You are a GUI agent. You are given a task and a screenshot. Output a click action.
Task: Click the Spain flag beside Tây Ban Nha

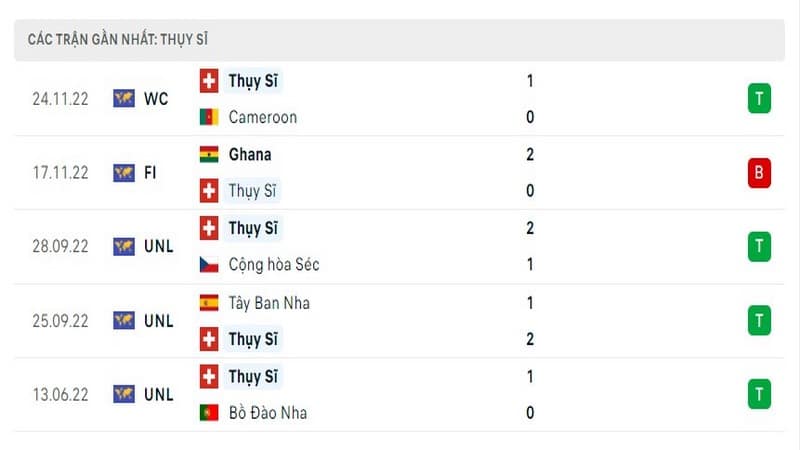tap(209, 303)
